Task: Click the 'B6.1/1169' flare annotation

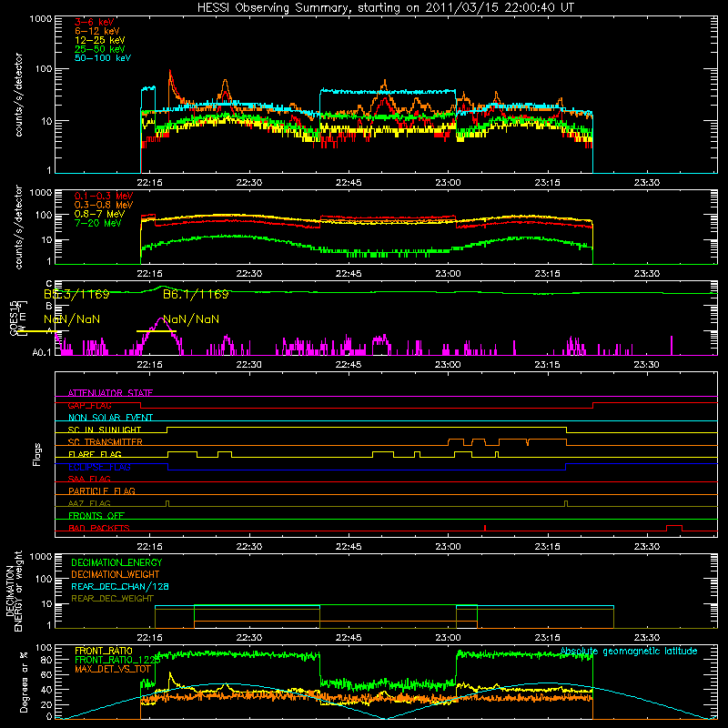Action: coord(196,294)
